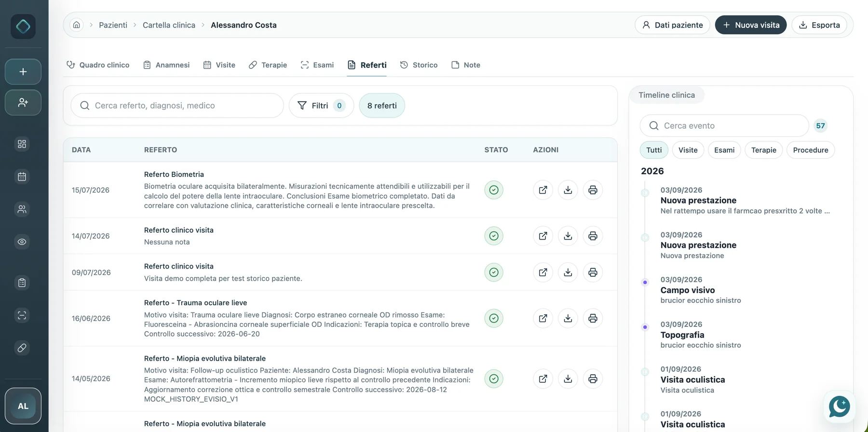The height and width of the screenshot is (432, 868).
Task: Select the Visite timeline filter
Action: click(x=688, y=150)
